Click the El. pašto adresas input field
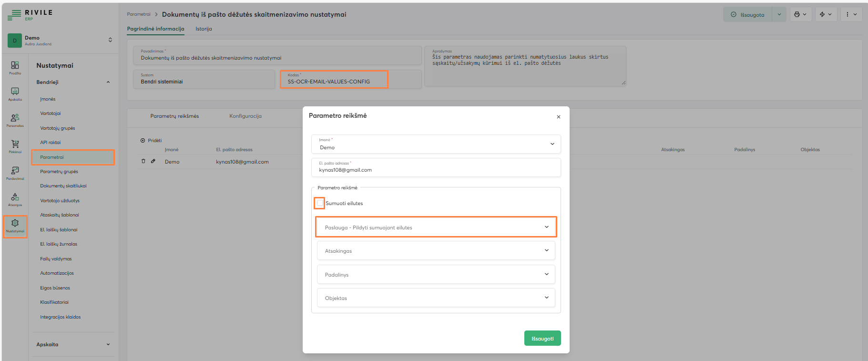The image size is (868, 361). [x=436, y=170]
